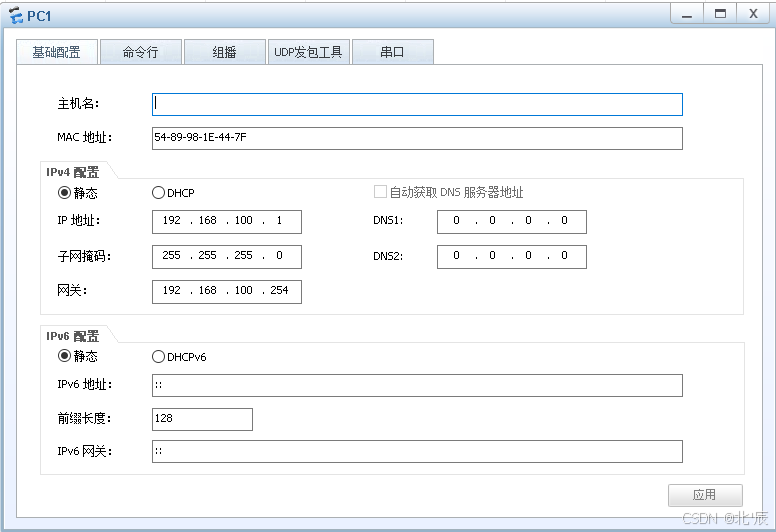The height and width of the screenshot is (532, 776).
Task: Click the 子网掩码 field 255.255.255.0
Action: tap(227, 257)
